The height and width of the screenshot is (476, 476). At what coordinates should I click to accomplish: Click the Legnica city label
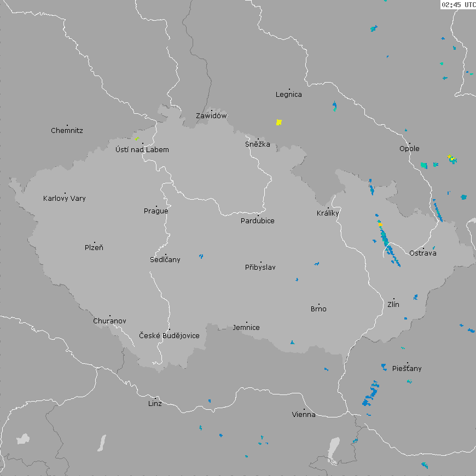(289, 95)
